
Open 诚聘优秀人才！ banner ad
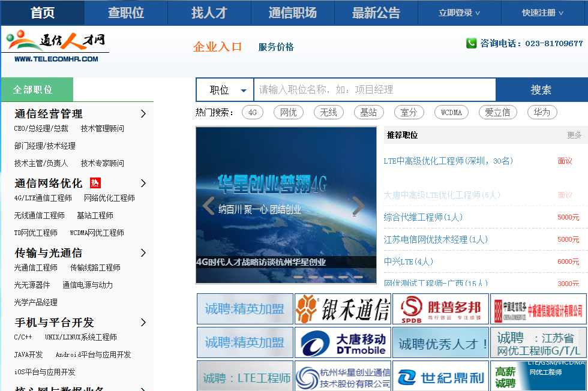click(440, 342)
